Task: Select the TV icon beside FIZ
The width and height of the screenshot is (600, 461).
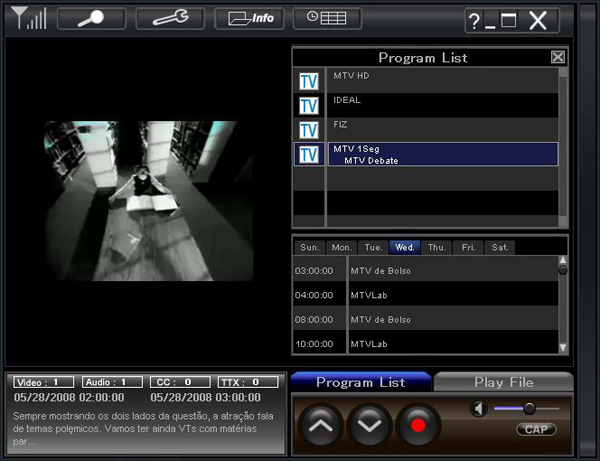Action: pyautogui.click(x=309, y=130)
